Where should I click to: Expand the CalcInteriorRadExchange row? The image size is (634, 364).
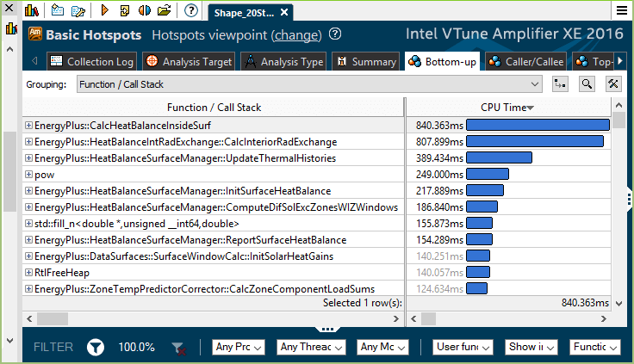click(x=28, y=141)
